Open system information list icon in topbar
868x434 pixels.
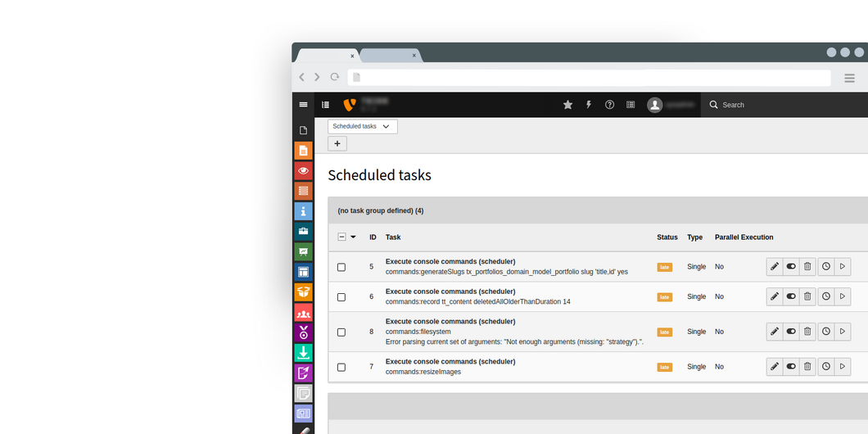coord(631,105)
